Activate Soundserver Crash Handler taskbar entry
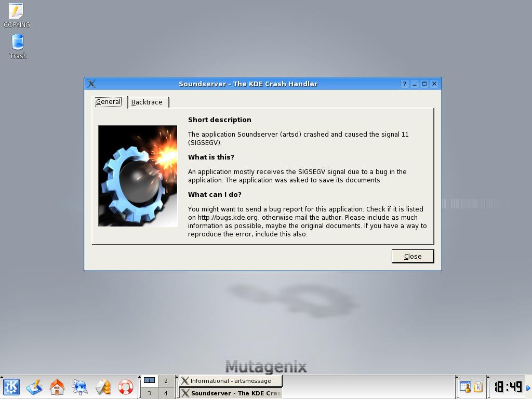 click(x=231, y=393)
